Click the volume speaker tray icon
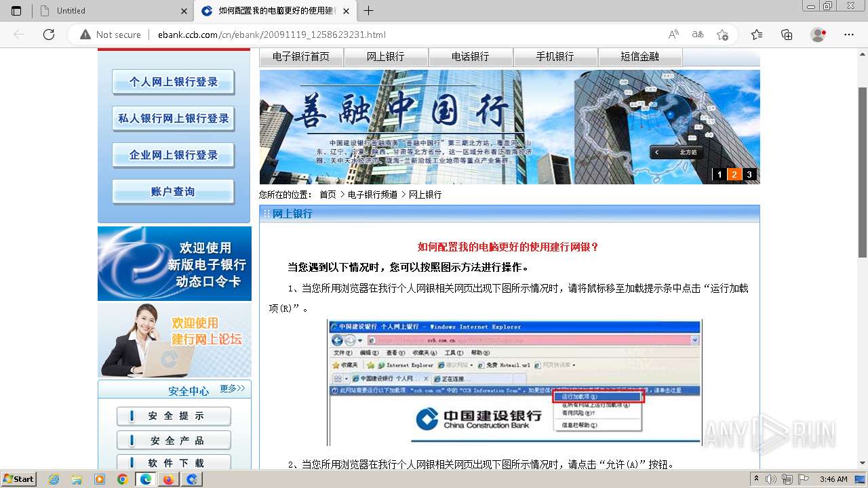This screenshot has width=868, height=488. point(770,479)
